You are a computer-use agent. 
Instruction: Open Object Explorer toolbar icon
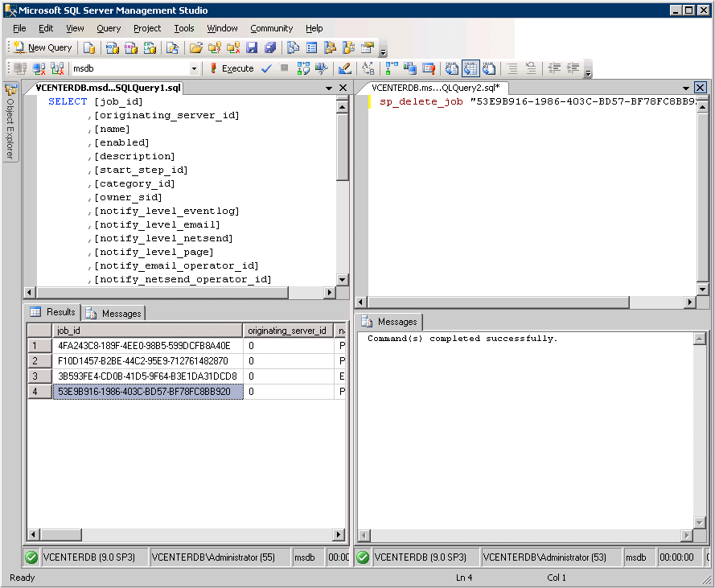(330, 47)
